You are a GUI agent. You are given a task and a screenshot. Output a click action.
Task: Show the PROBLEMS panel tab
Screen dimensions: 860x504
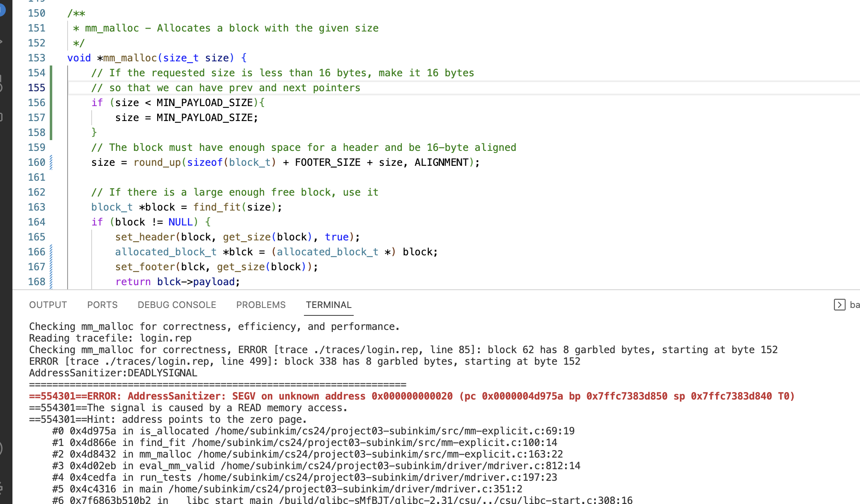coord(261,305)
